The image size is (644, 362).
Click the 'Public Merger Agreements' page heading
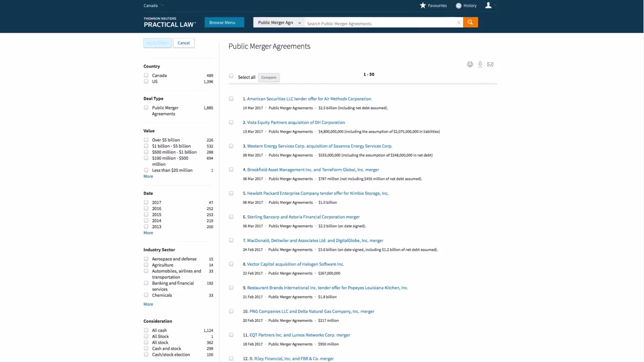coord(269,46)
